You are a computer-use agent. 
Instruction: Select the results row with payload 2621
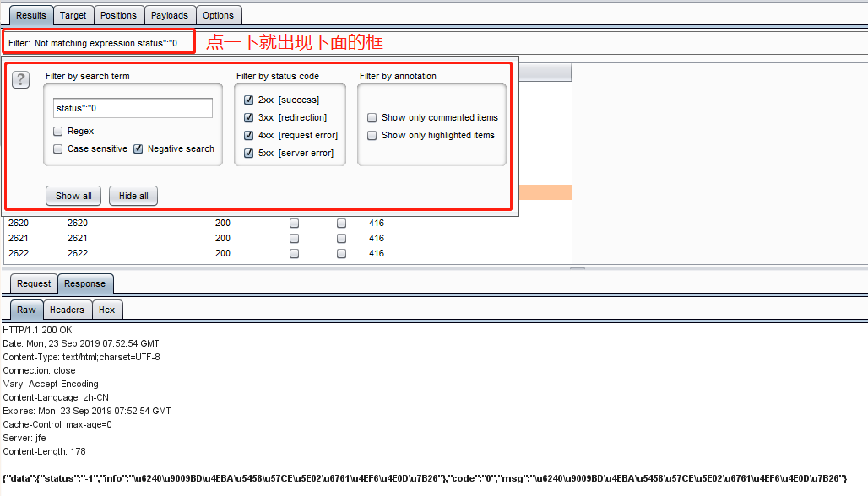pos(287,239)
